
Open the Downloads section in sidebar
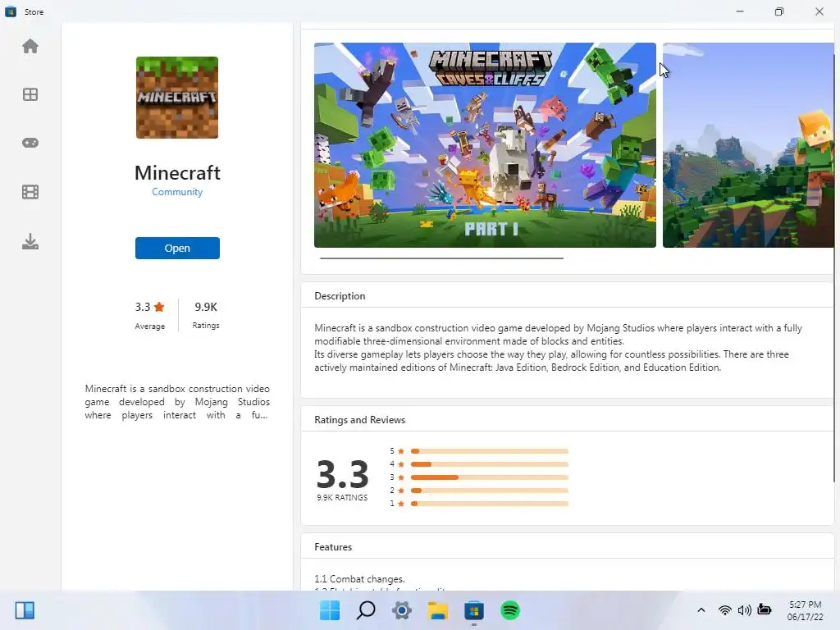pos(30,242)
